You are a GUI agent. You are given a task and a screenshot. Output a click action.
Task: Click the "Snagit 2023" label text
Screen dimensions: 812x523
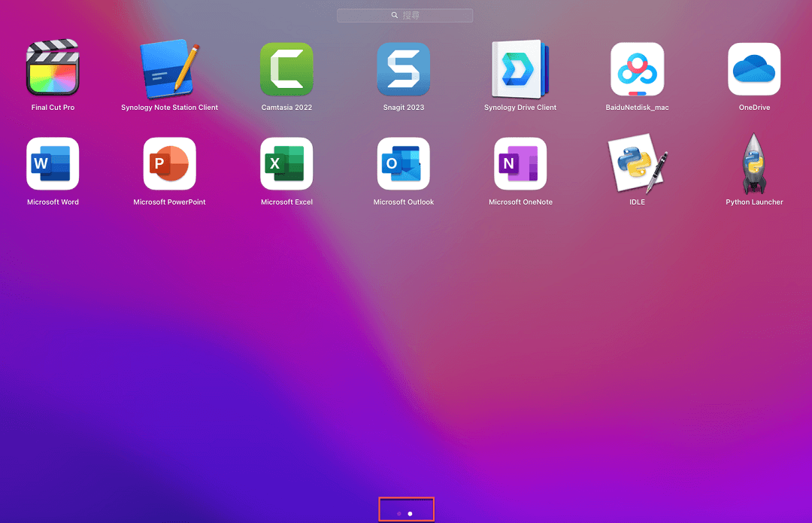point(404,108)
